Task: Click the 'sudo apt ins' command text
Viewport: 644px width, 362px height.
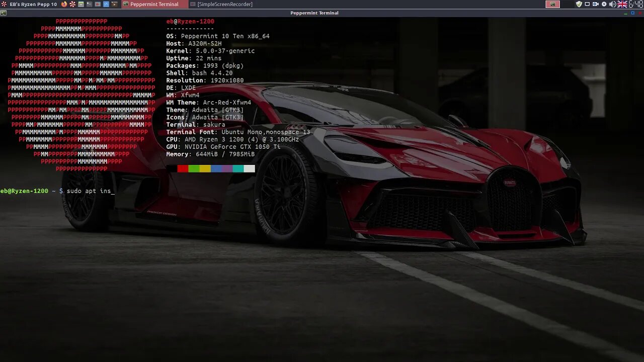Action: [89, 191]
